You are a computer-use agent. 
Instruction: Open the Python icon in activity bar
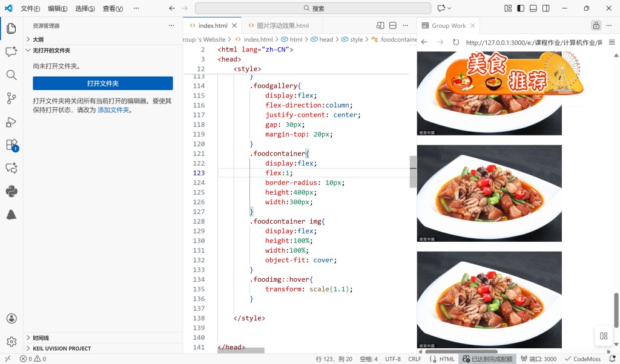click(x=11, y=191)
